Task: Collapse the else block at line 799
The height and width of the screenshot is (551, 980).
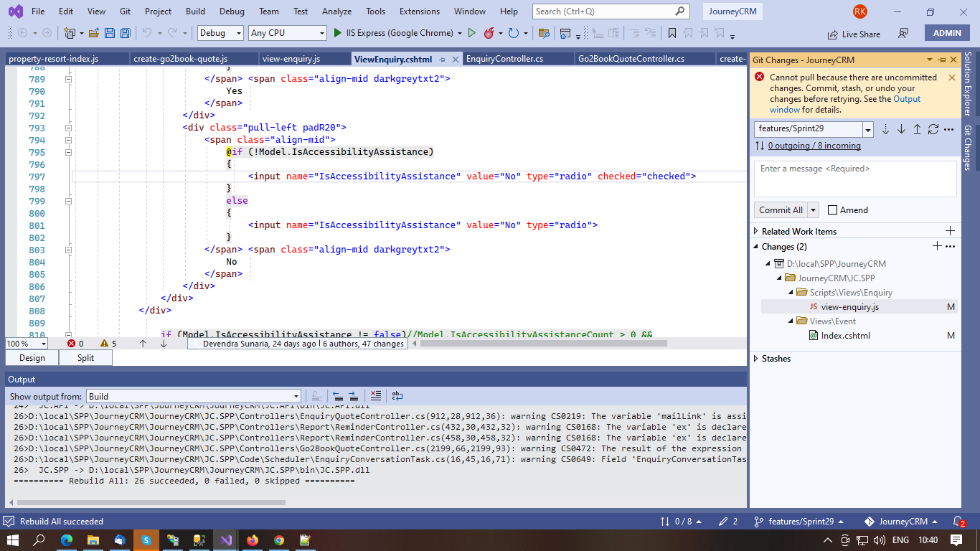Action: 69,201
